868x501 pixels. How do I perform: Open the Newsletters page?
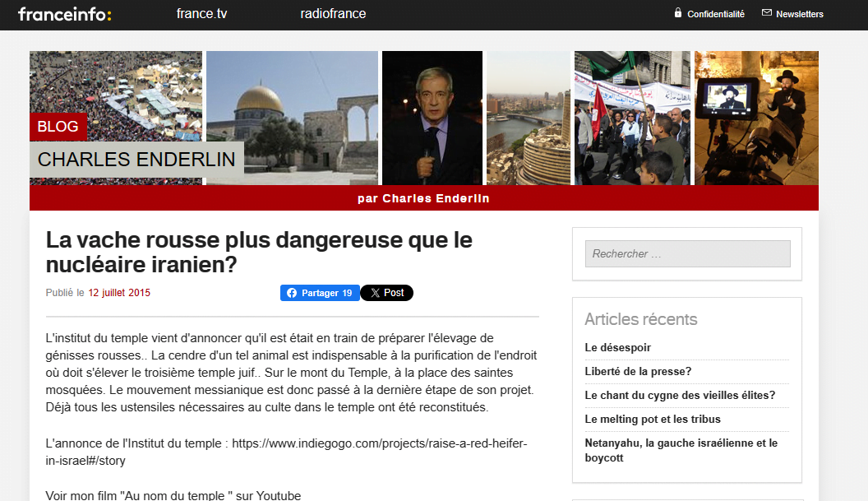click(799, 14)
